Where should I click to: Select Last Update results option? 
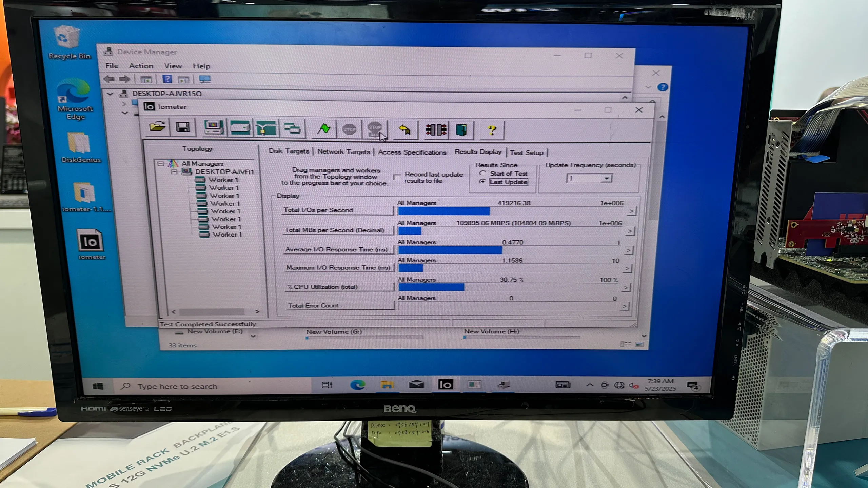point(483,182)
